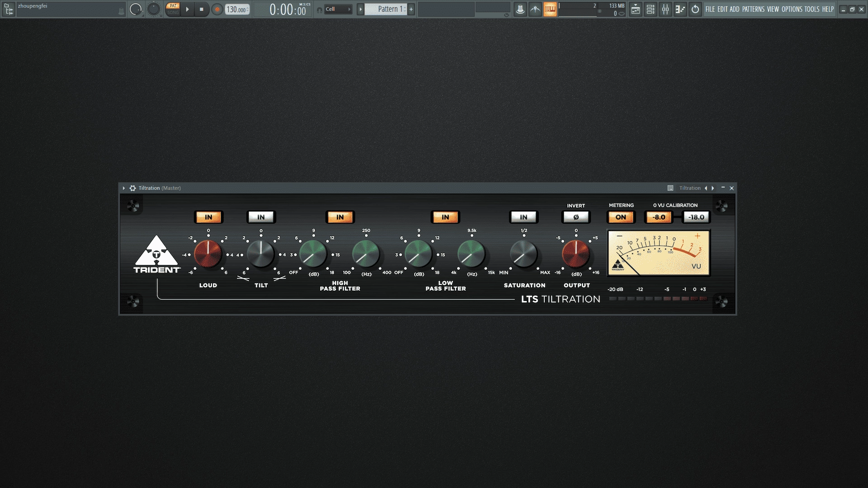Open the project browser tree icon
The width and height of the screenshot is (868, 488).
point(8,9)
